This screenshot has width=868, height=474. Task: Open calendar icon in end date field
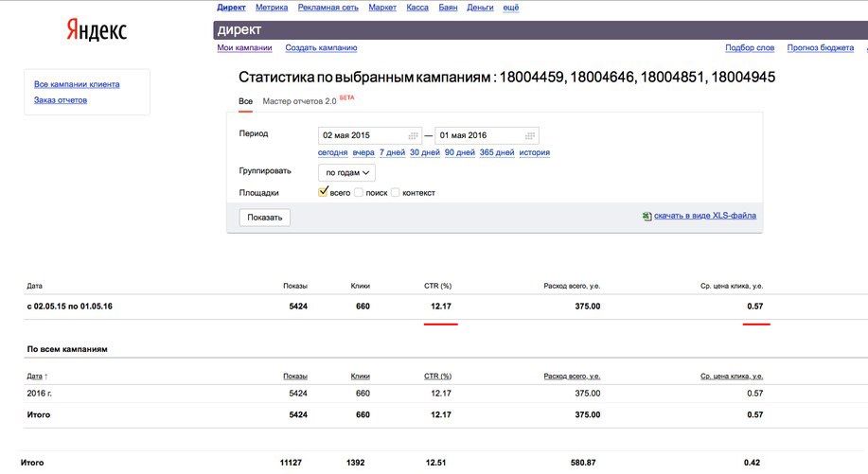tap(530, 135)
